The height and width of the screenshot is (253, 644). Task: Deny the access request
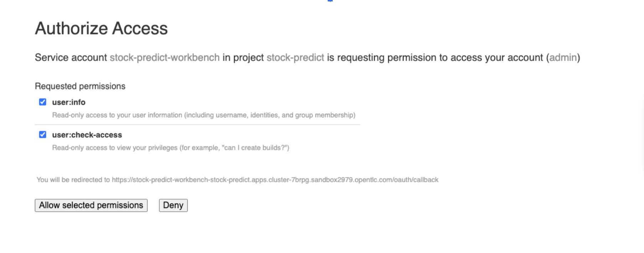tap(173, 205)
